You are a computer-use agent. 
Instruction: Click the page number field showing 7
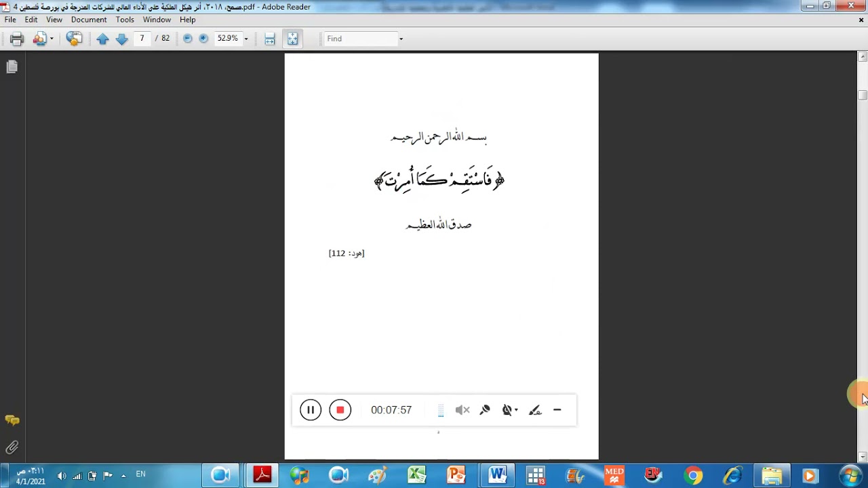coord(142,39)
